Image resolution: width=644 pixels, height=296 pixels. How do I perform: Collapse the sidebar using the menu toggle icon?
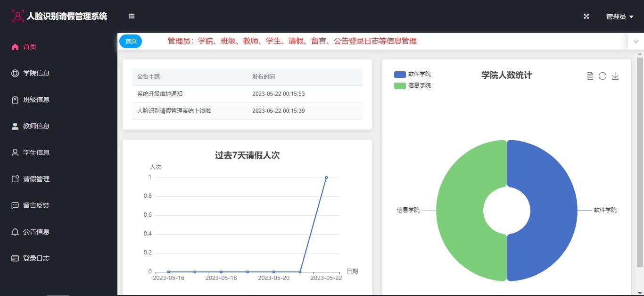[x=132, y=16]
